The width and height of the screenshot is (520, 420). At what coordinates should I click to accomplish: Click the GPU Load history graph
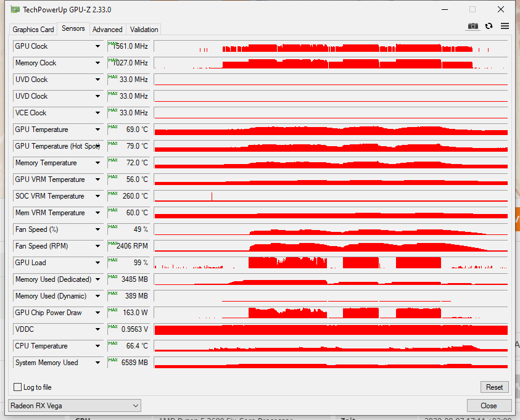(331, 263)
